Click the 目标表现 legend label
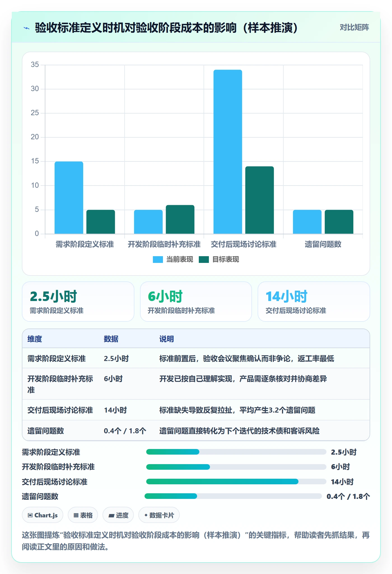The height and width of the screenshot is (574, 392). (225, 260)
